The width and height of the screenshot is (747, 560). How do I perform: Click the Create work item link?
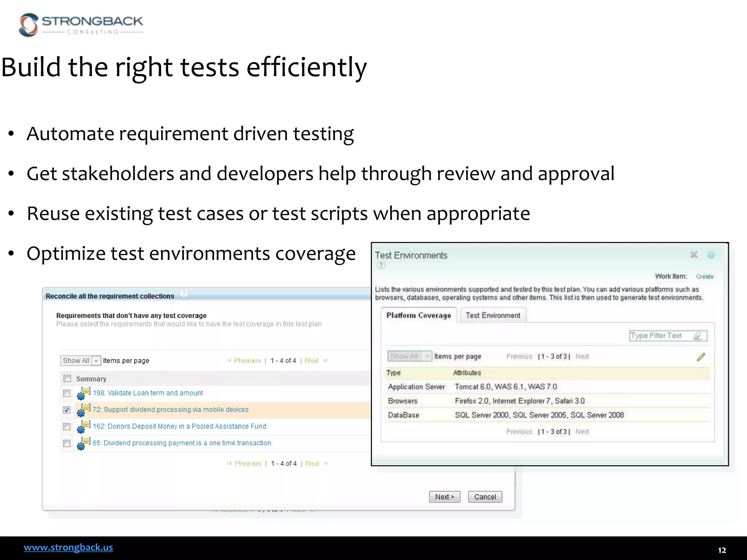click(704, 276)
